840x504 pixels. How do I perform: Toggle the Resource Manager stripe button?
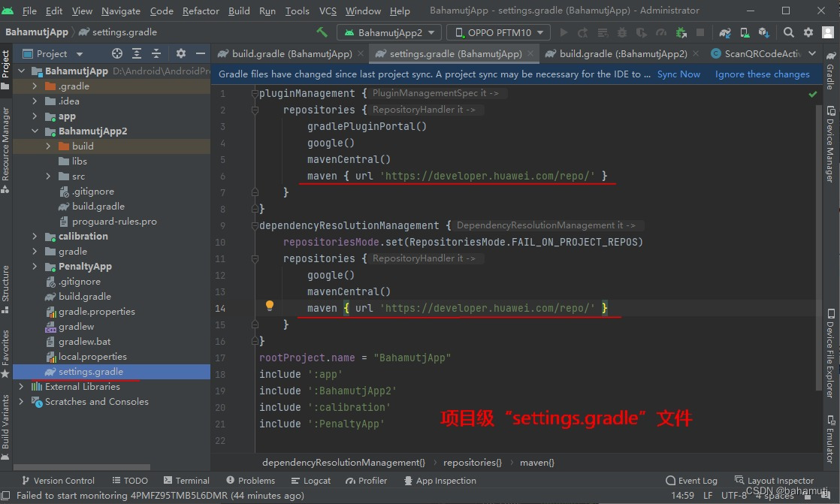[x=5, y=150]
